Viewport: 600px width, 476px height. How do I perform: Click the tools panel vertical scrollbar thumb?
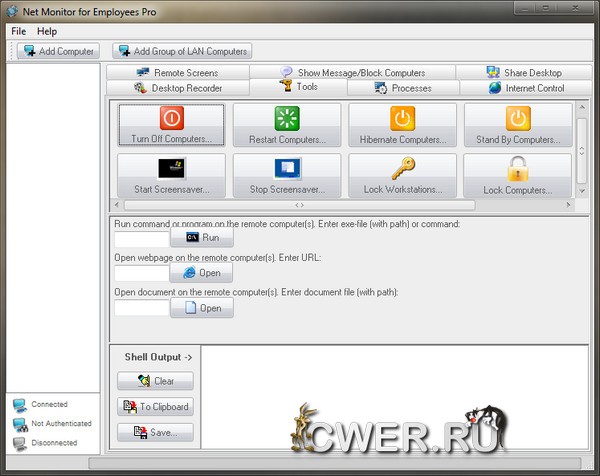(582, 151)
